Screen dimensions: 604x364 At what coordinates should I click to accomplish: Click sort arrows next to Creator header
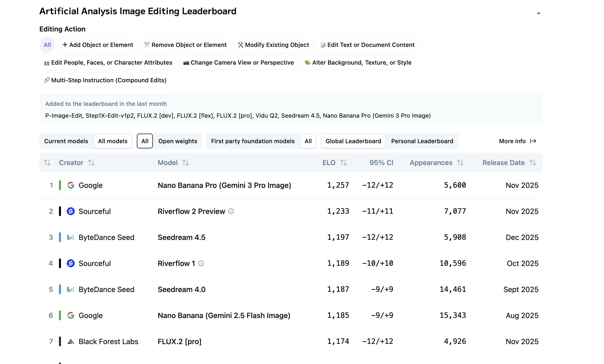[x=91, y=163]
